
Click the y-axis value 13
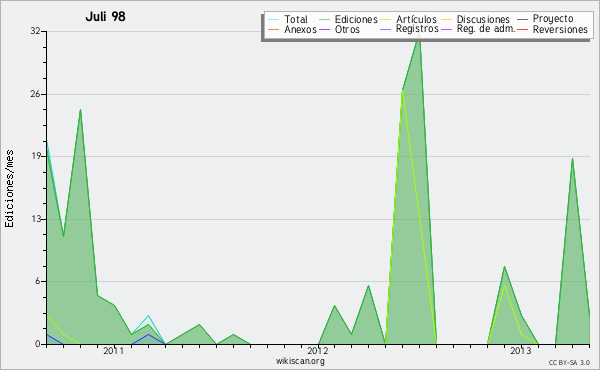[x=36, y=219]
